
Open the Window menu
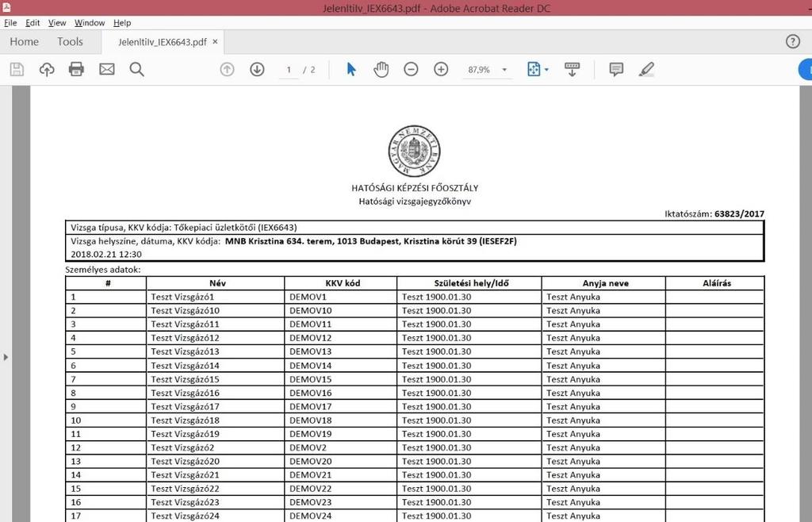tap(90, 23)
